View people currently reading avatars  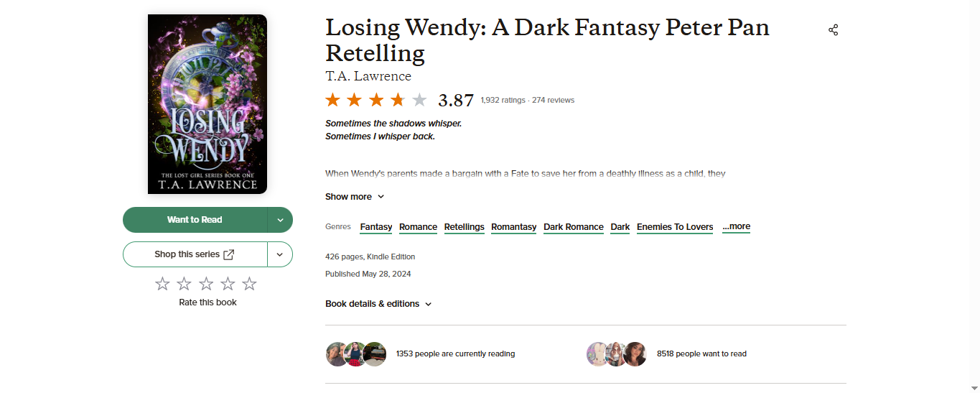click(x=356, y=354)
